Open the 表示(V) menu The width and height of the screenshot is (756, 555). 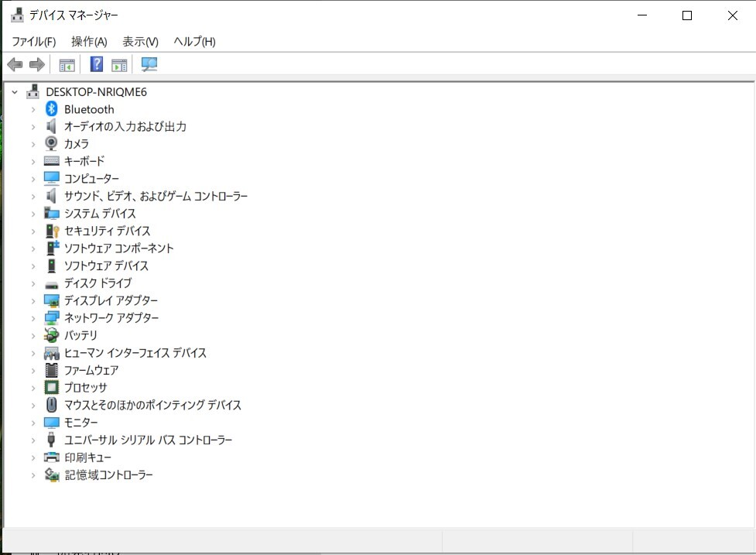coord(140,42)
